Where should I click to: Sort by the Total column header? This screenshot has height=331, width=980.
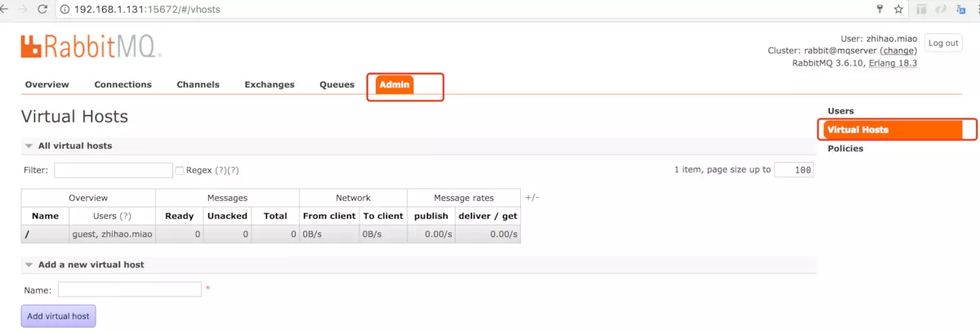coord(275,216)
